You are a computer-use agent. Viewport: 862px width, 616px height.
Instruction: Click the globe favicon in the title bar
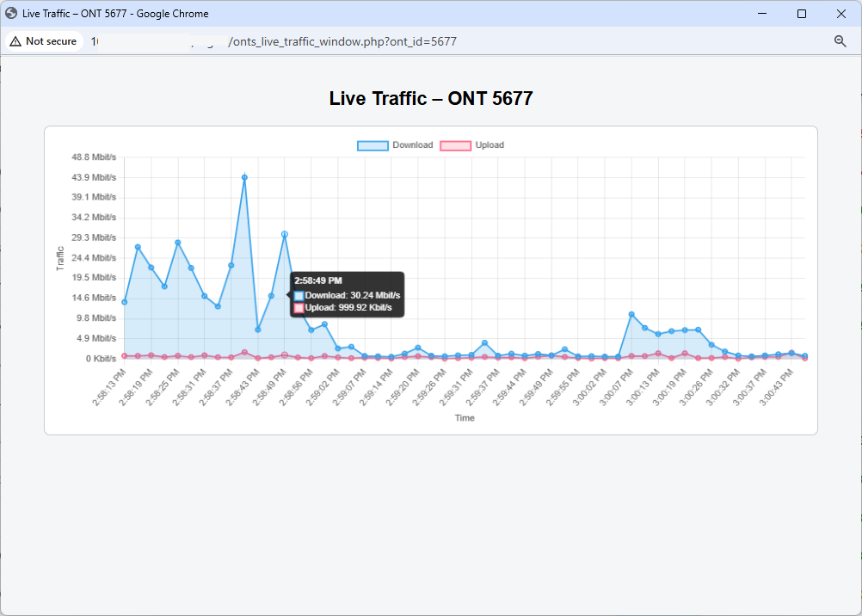point(12,13)
